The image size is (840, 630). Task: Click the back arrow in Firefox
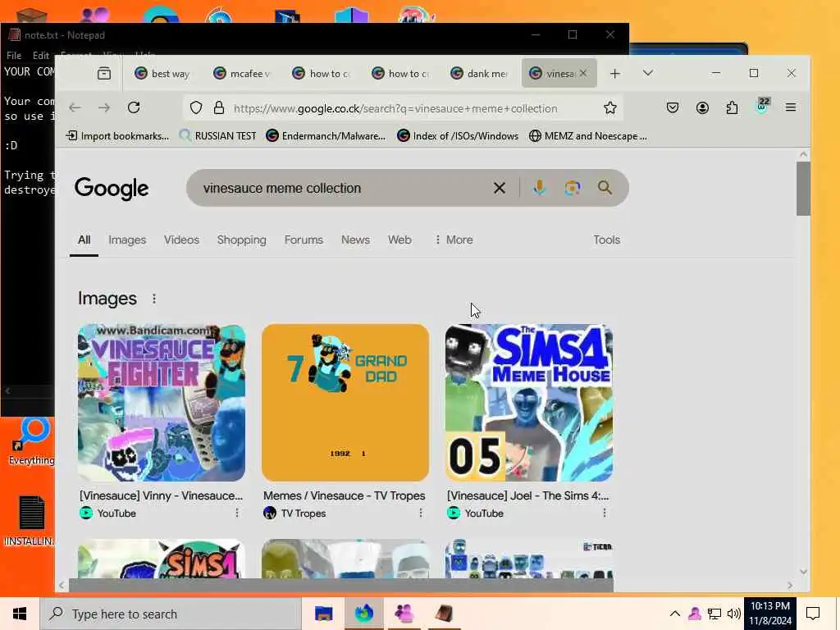tap(75, 107)
